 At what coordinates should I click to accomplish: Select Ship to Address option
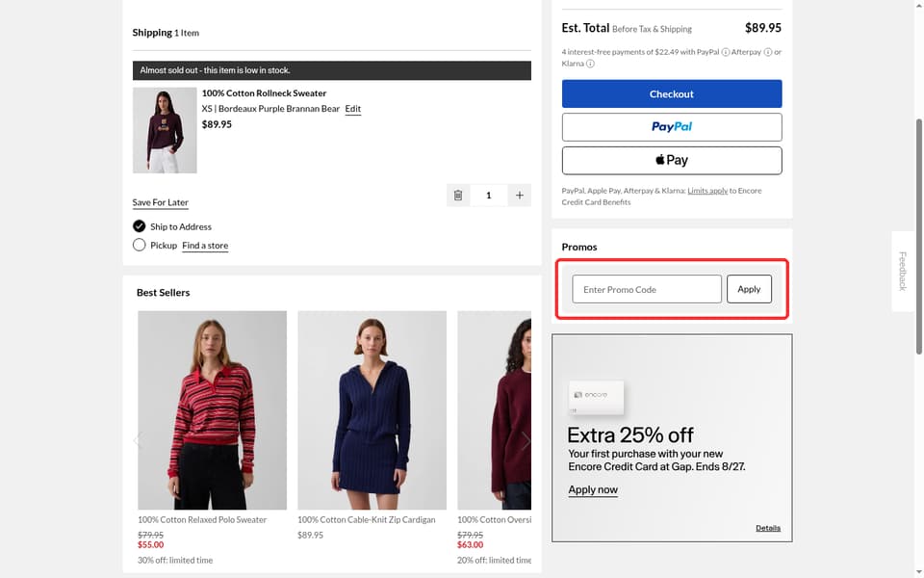pyautogui.click(x=139, y=226)
